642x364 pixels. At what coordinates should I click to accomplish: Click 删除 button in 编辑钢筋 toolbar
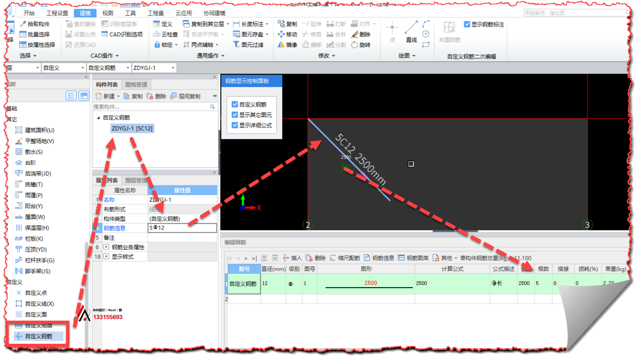click(316, 258)
